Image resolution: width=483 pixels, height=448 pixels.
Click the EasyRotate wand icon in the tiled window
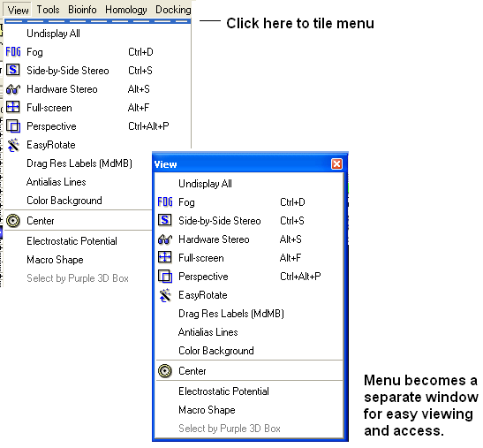(x=165, y=295)
